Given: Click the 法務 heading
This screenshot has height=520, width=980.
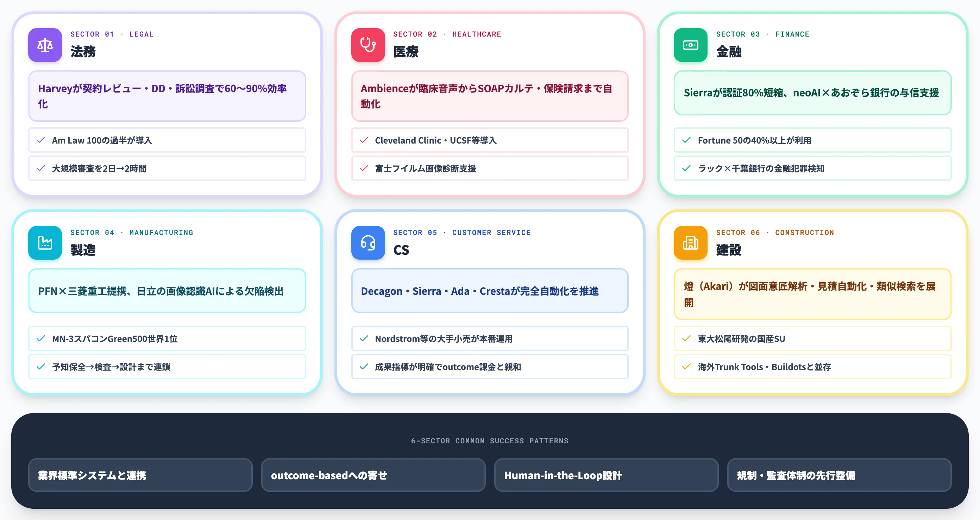Looking at the screenshot, I should [x=83, y=52].
